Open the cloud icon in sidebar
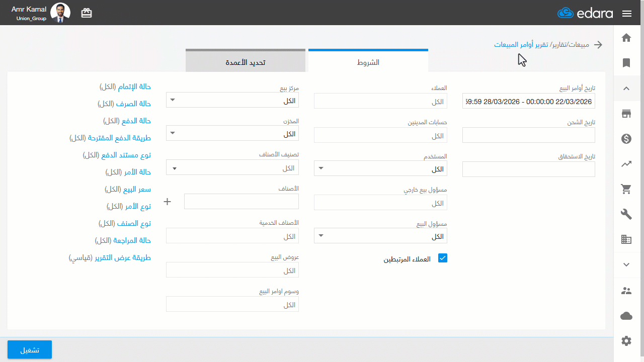The height and width of the screenshot is (362, 644). [x=626, y=316]
